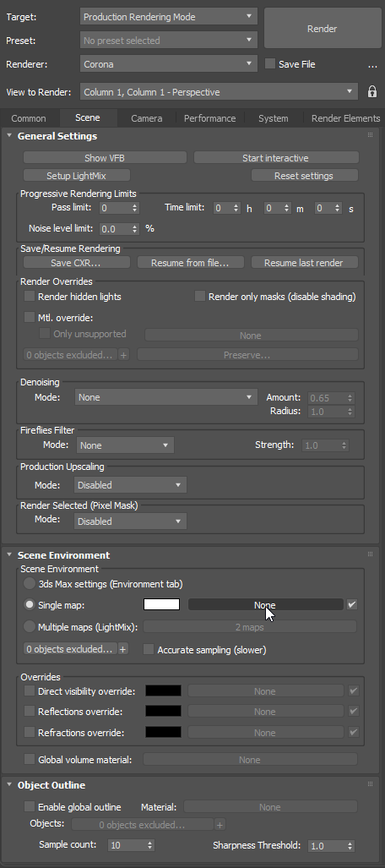The height and width of the screenshot is (868, 385).
Task: Switch to the Camera tab
Action: click(x=147, y=118)
